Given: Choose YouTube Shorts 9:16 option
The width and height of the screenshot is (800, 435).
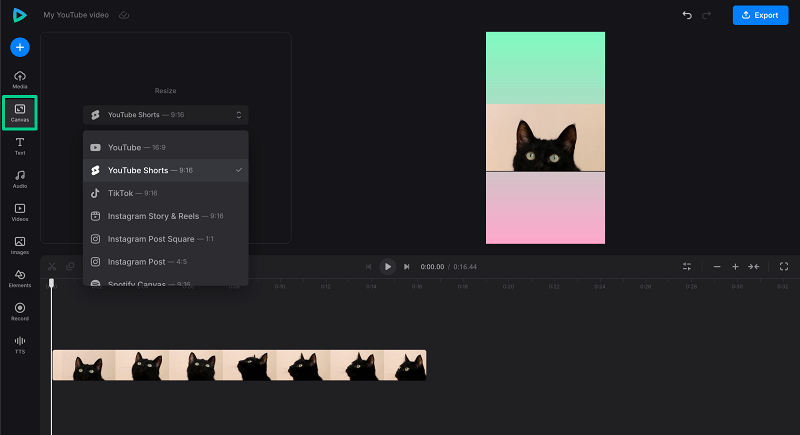Looking at the screenshot, I should [166, 170].
